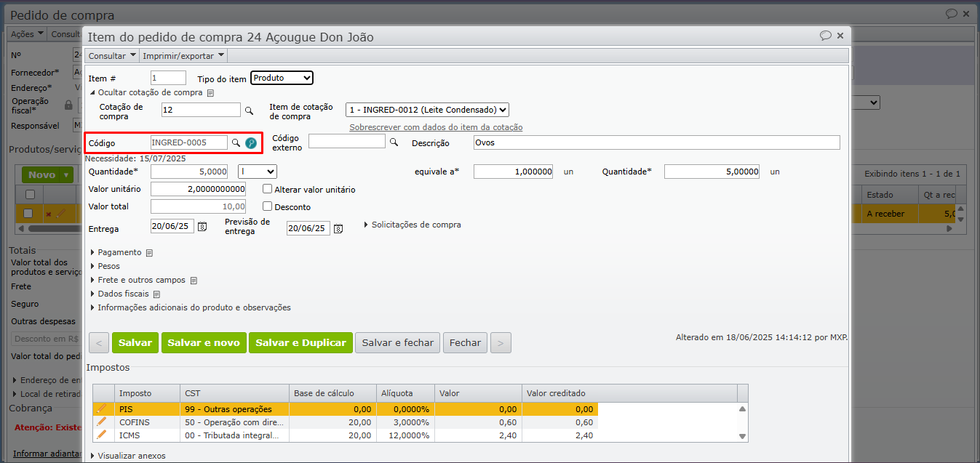Click Informar adiantamento link in background
This screenshot has width=980, height=463.
48,454
